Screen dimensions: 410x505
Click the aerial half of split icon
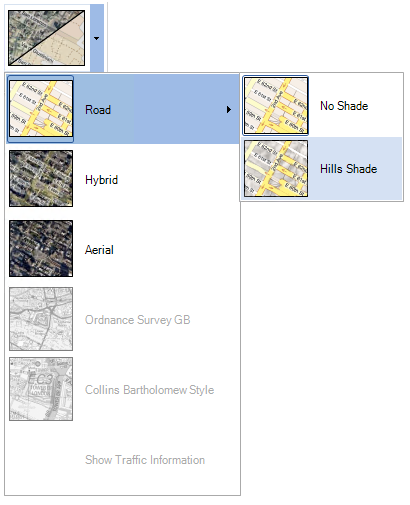28,30
